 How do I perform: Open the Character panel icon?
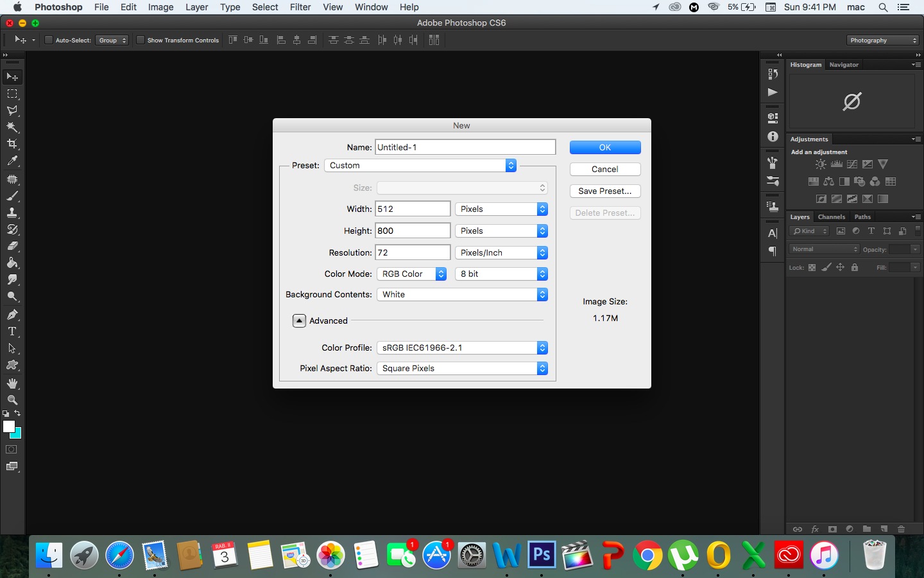click(x=773, y=233)
